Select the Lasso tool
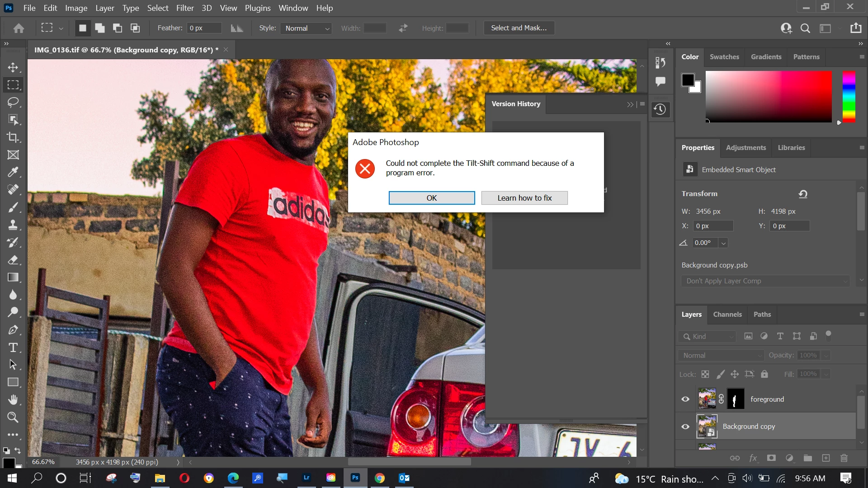Viewport: 868px width, 488px height. click(13, 102)
